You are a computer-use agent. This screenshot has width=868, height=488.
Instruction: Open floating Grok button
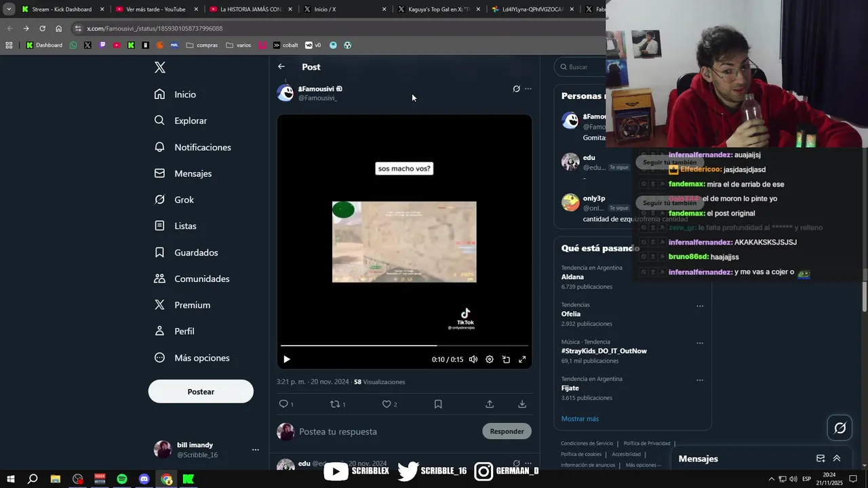840,428
